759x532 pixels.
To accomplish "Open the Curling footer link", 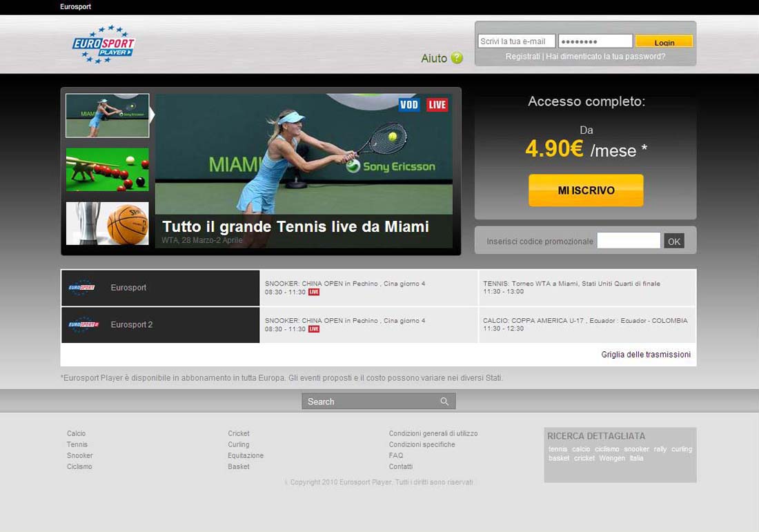I will (239, 444).
